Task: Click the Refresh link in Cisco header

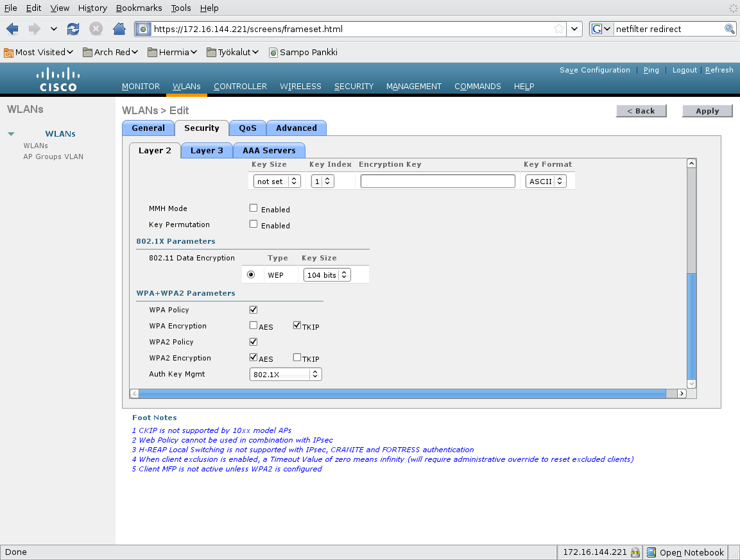Action: coord(719,70)
